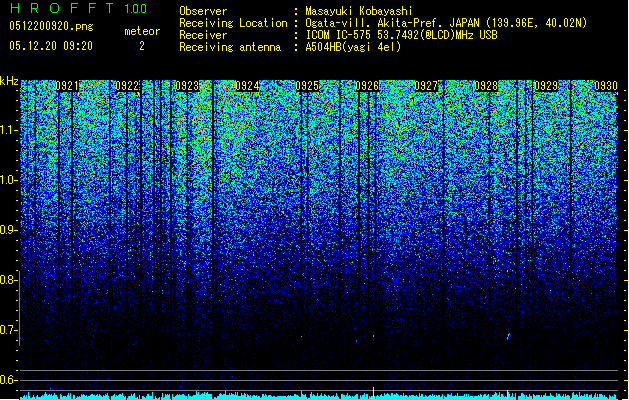The width and height of the screenshot is (629, 400).
Task: Click the 0925 time marker
Action: pyautogui.click(x=307, y=86)
